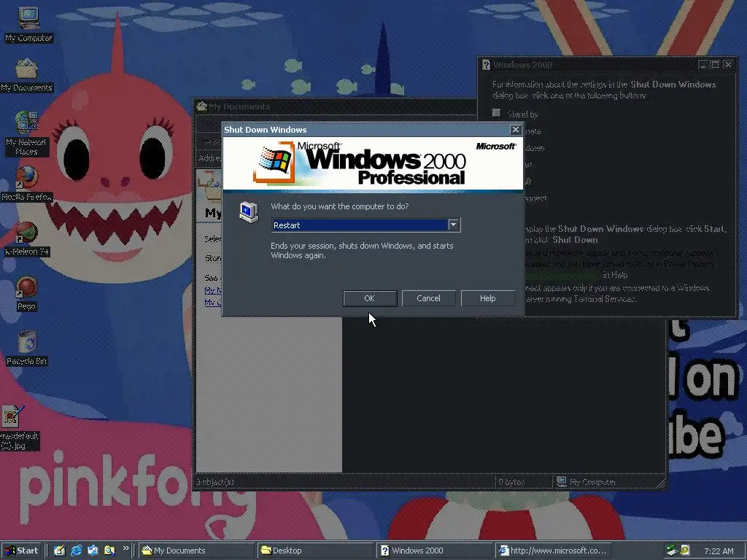Viewport: 747px width, 560px height.
Task: Switch to Windows 2000 help taskbar button
Action: pyautogui.click(x=433, y=551)
